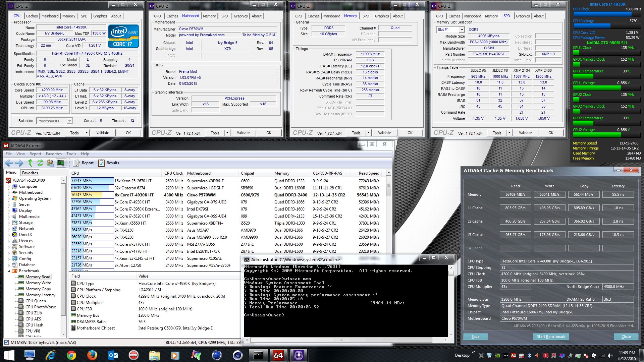Click Validate in the CPU-Z Memory window

point(384,133)
